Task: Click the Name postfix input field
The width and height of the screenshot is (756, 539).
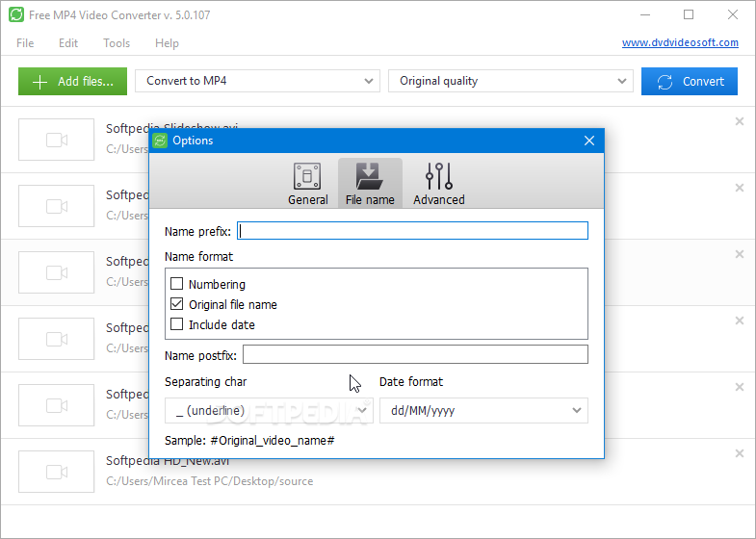Action: pos(415,354)
